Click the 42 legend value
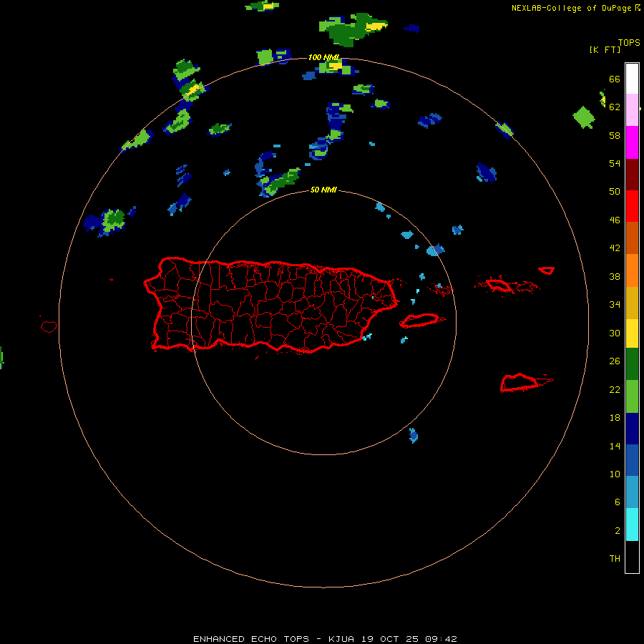This screenshot has height=644, width=644. coord(615,248)
